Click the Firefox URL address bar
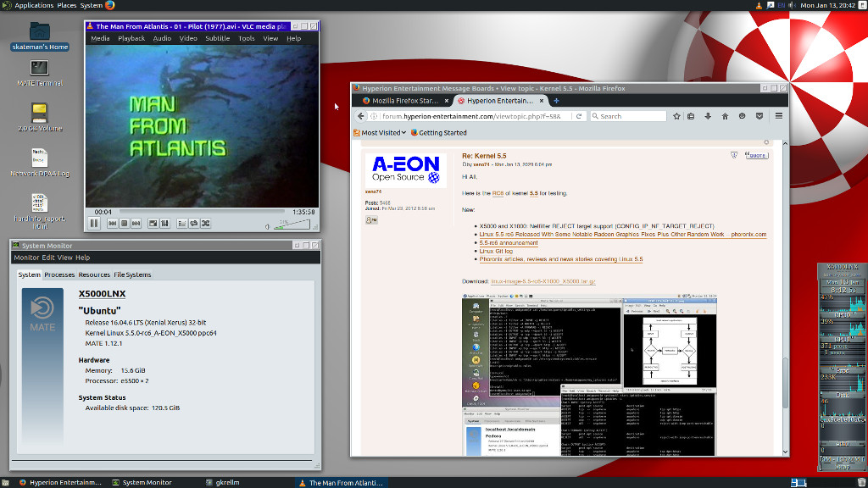868x488 pixels. click(471, 116)
